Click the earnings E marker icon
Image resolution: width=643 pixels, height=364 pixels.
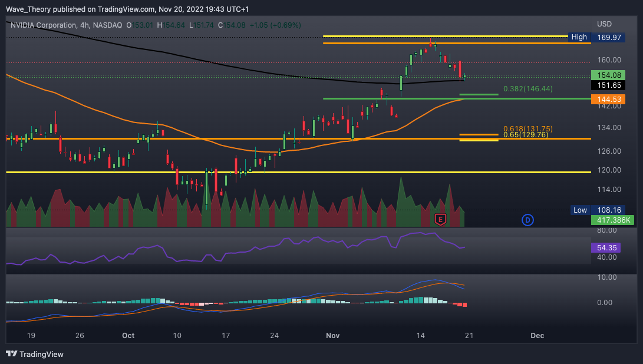(x=440, y=220)
